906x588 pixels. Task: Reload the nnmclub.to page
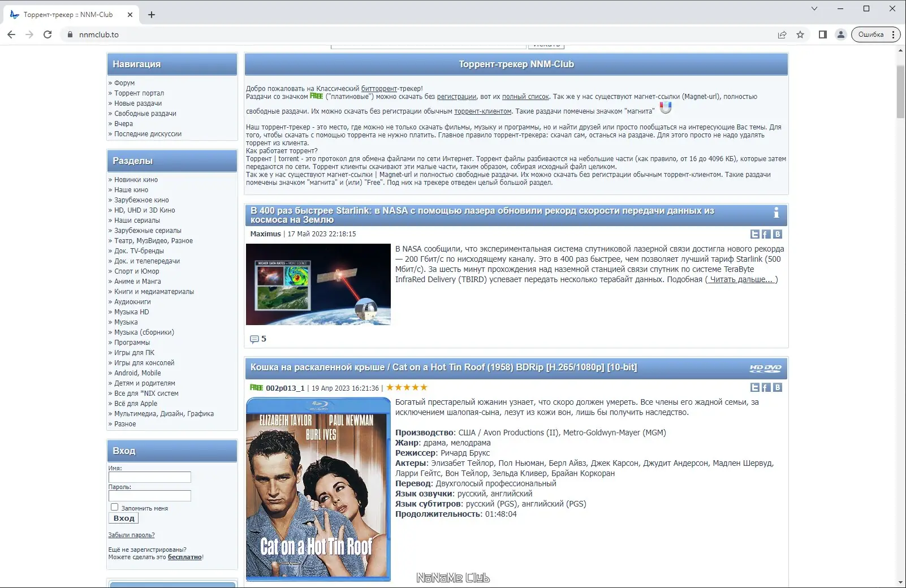click(x=48, y=34)
